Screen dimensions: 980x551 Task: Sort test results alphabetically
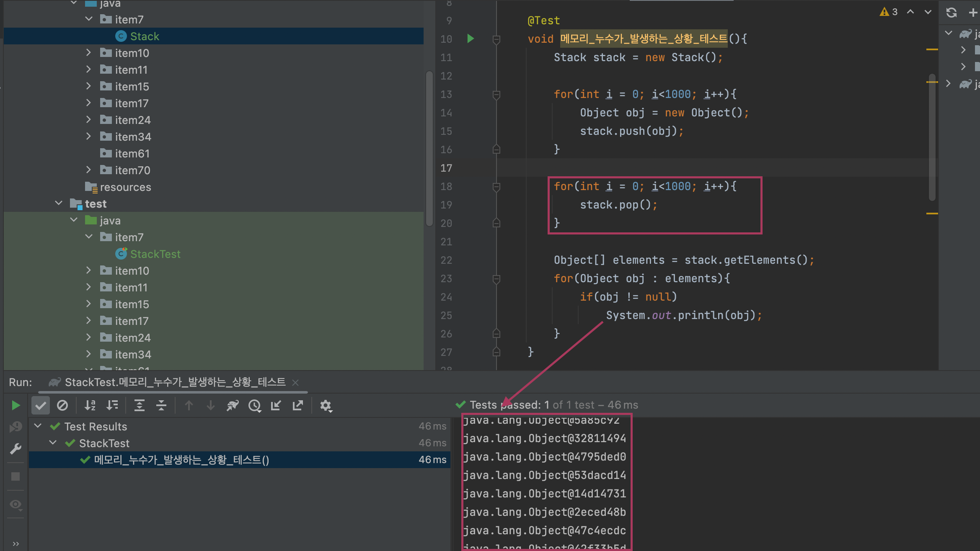[90, 405]
